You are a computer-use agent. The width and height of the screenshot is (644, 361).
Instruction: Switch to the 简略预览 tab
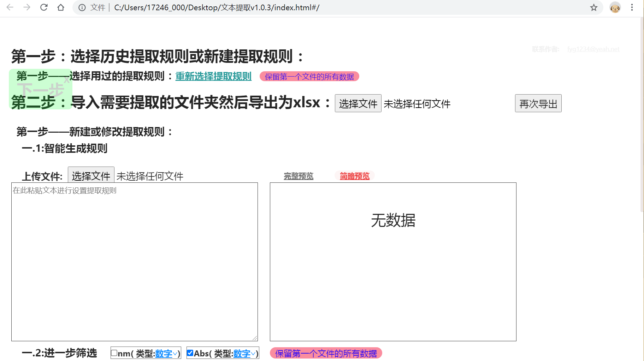pos(355,176)
